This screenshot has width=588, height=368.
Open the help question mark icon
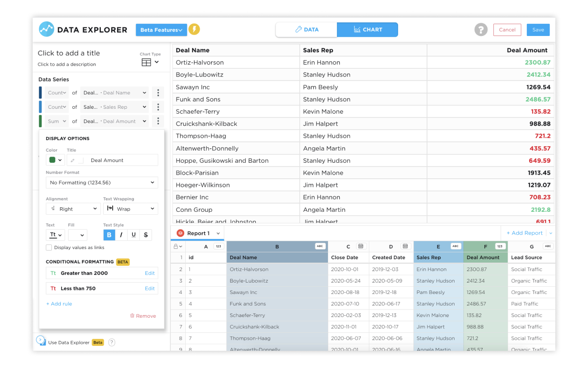click(x=481, y=30)
